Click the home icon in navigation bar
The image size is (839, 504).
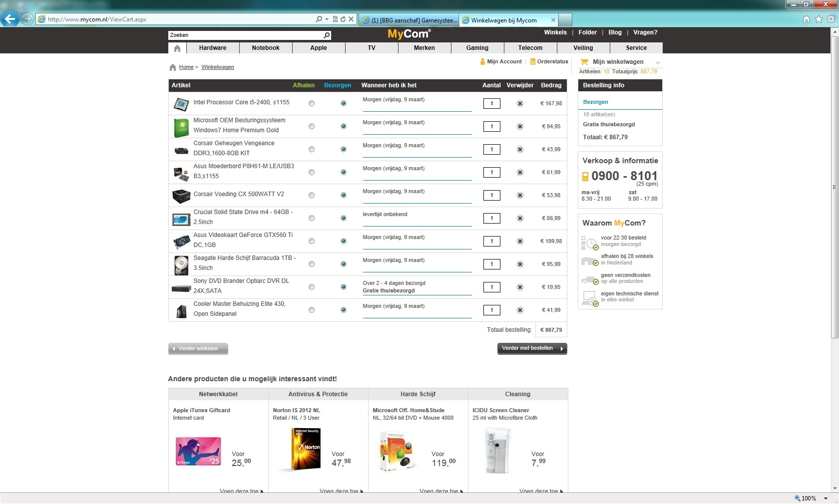[177, 48]
